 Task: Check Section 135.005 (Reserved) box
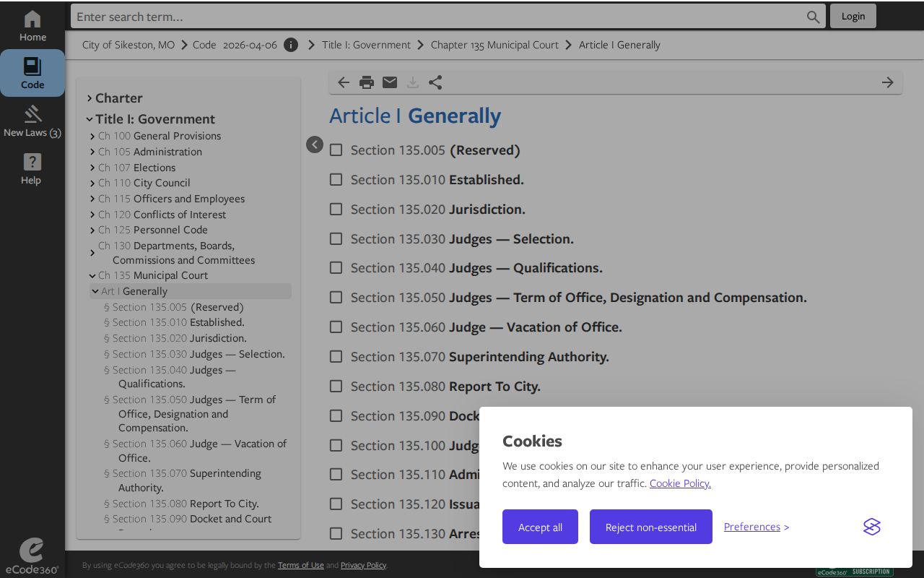[336, 150]
